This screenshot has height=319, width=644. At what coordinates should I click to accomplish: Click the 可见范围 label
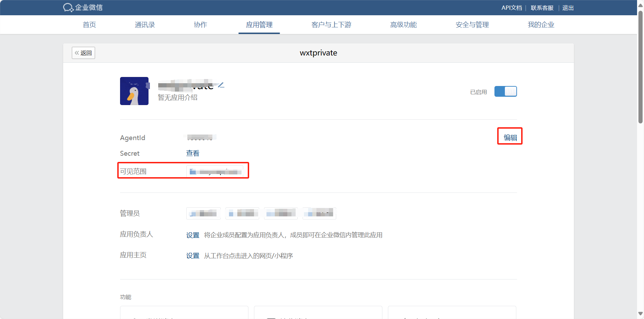133,171
